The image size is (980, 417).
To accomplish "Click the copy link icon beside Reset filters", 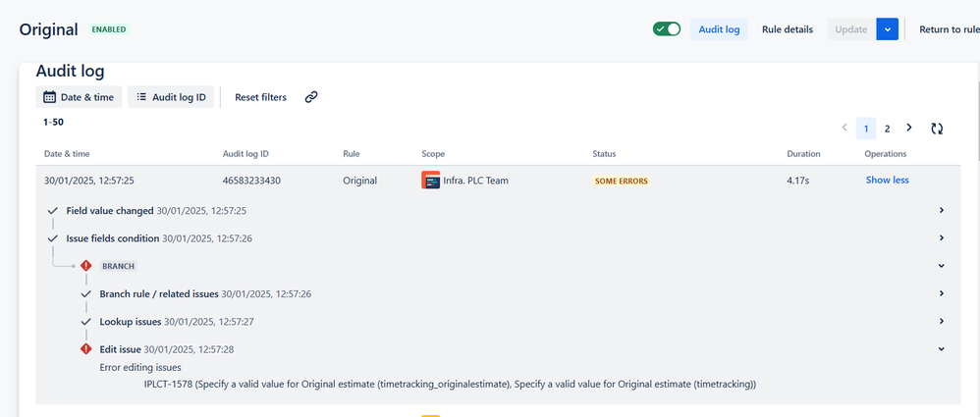I will point(311,97).
